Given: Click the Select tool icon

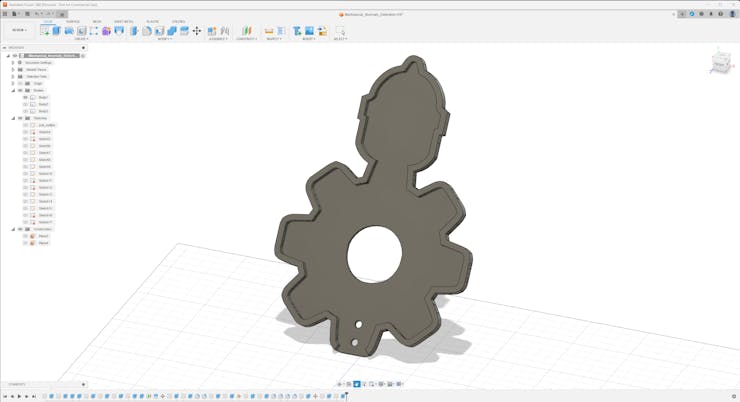Looking at the screenshot, I should (340, 31).
